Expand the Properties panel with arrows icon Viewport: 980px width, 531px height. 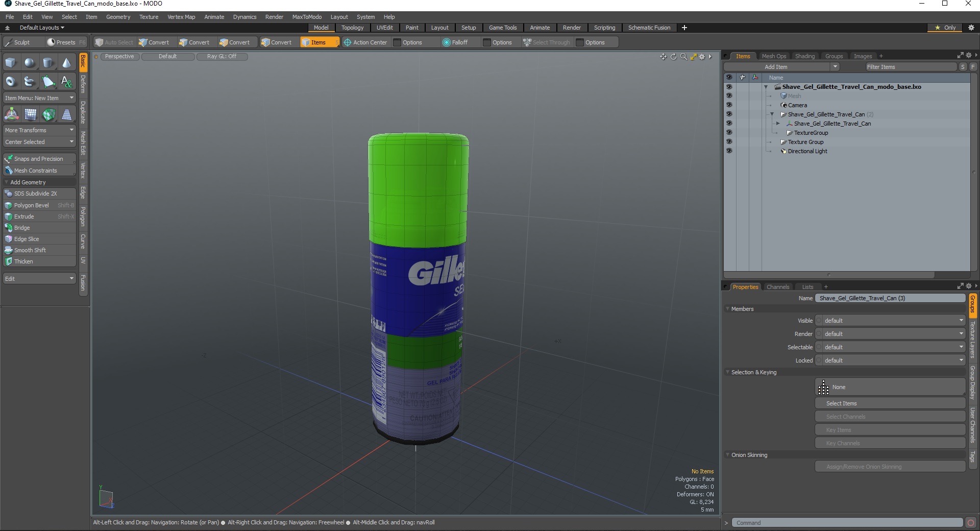960,286
